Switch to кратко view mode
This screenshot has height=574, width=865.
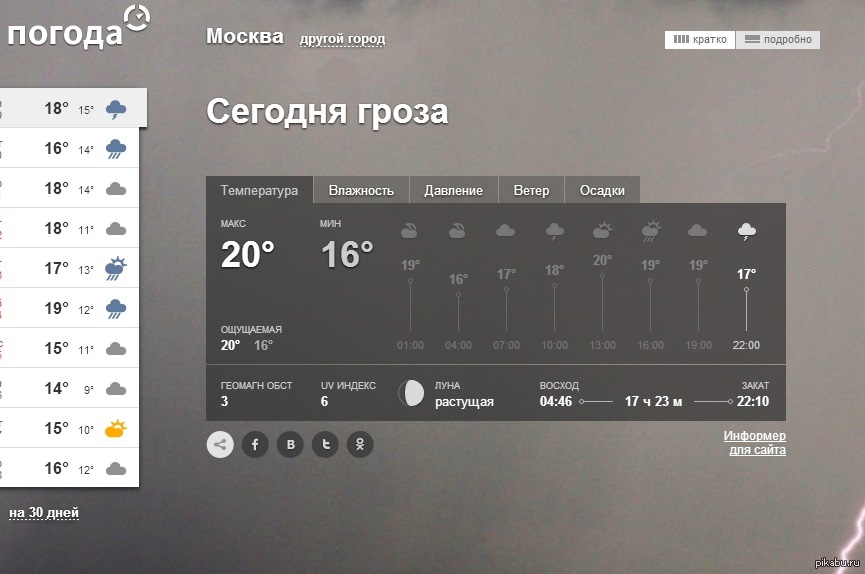click(x=700, y=40)
